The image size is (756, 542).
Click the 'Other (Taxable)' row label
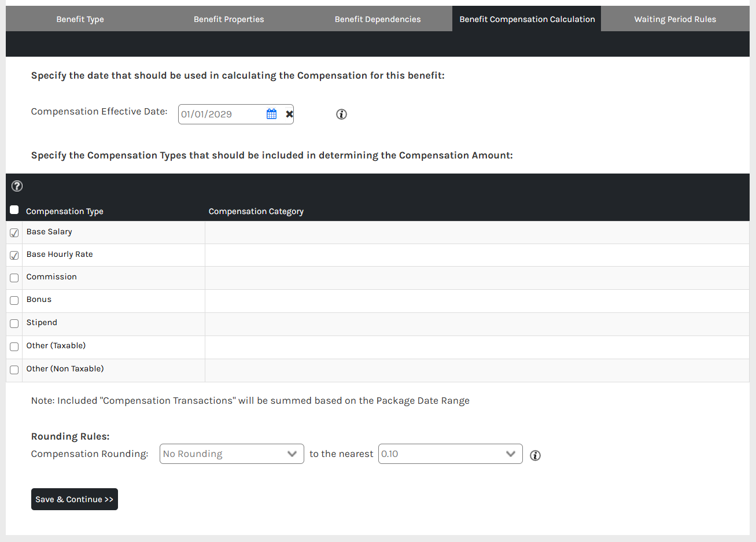pyautogui.click(x=56, y=345)
